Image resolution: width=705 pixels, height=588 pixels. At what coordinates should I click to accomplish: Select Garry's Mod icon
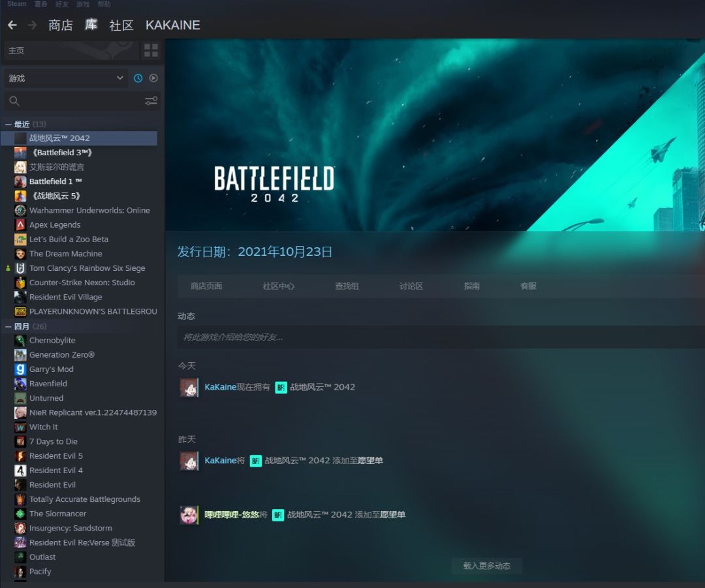[20, 369]
